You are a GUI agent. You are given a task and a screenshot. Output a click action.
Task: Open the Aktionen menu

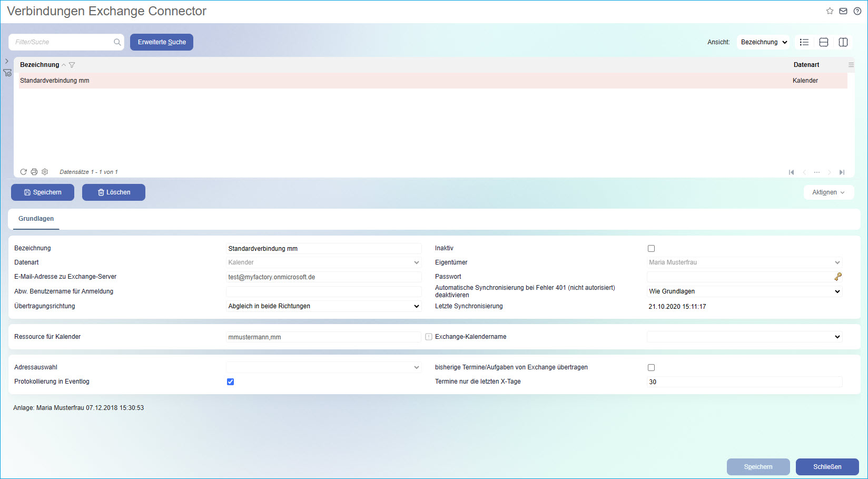[x=828, y=192]
